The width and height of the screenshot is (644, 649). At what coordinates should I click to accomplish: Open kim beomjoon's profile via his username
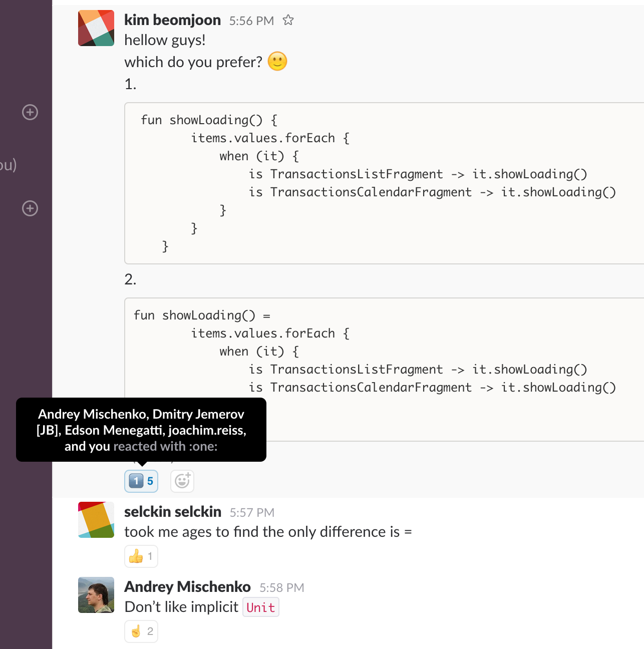coord(173,20)
